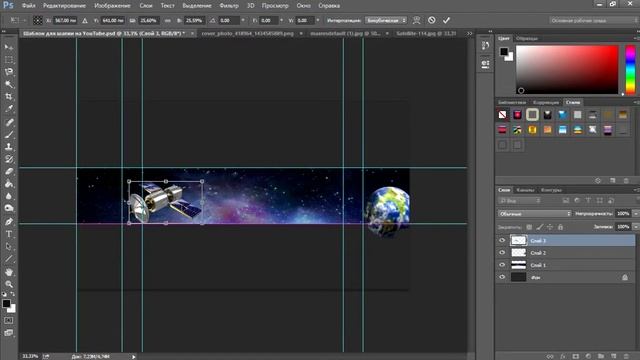Screen dimensions: 640x360
Task: Toggle the aspect ratio link between width and height
Action: point(168,20)
